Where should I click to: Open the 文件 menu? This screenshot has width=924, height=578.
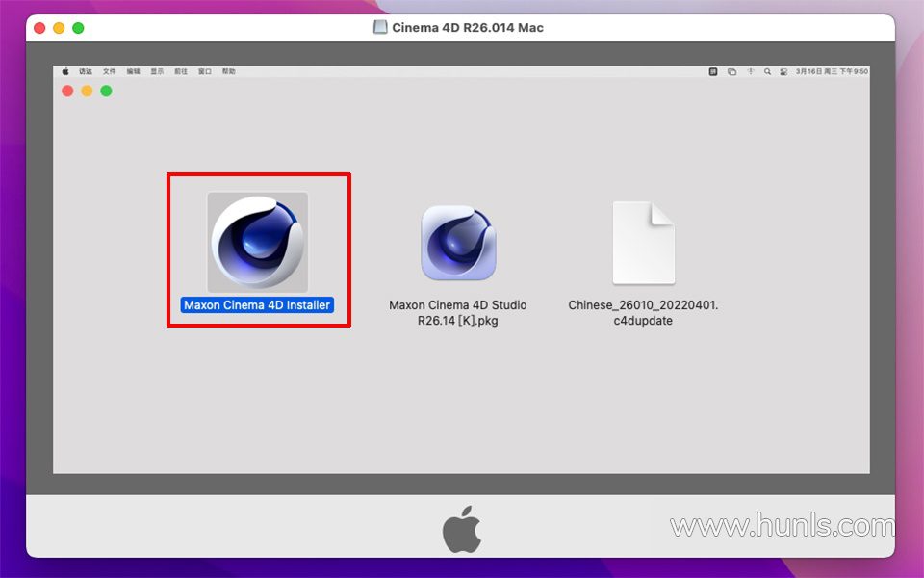tap(110, 71)
